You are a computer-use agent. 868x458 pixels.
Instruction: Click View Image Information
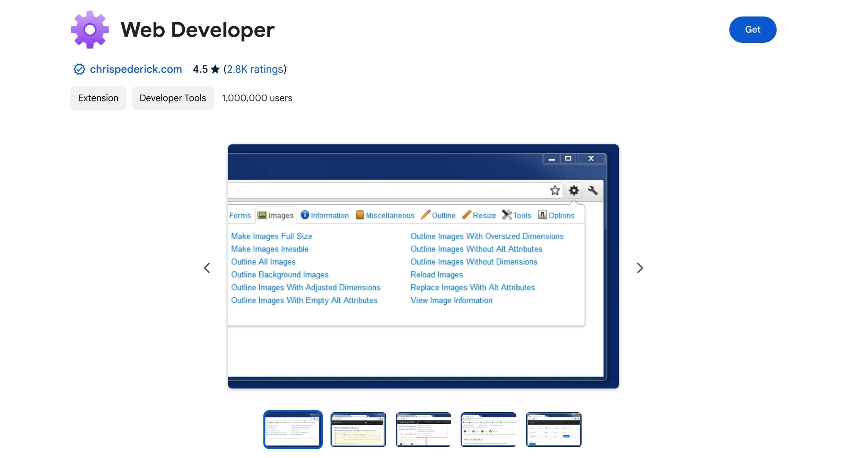coord(451,300)
